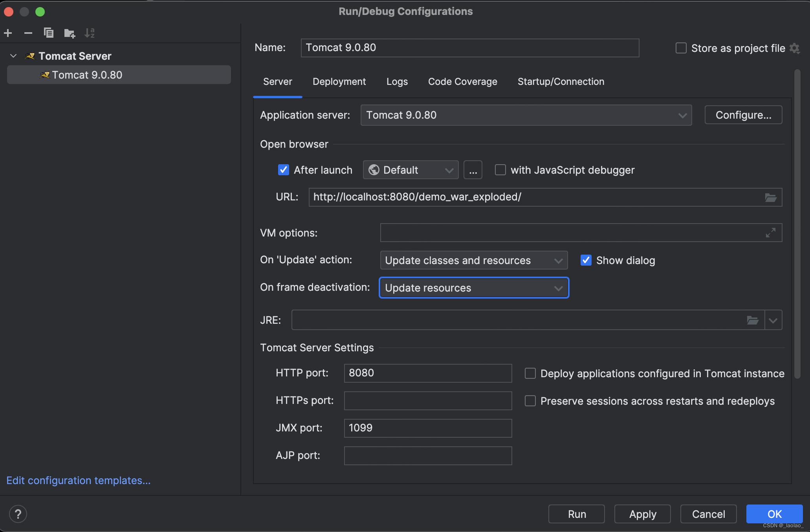810x532 pixels.
Task: Remove selected configuration with minus icon
Action: [28, 33]
